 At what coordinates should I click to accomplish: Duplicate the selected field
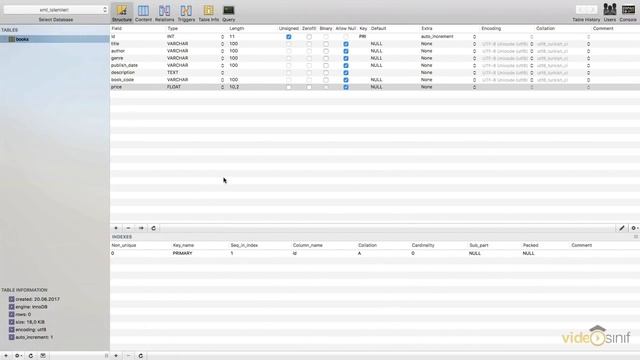[x=141, y=228]
